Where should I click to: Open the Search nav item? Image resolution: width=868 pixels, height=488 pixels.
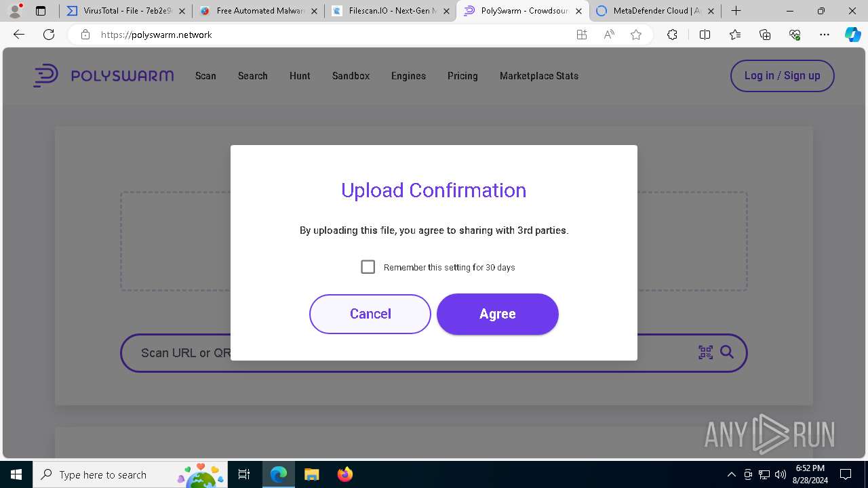[x=252, y=76]
